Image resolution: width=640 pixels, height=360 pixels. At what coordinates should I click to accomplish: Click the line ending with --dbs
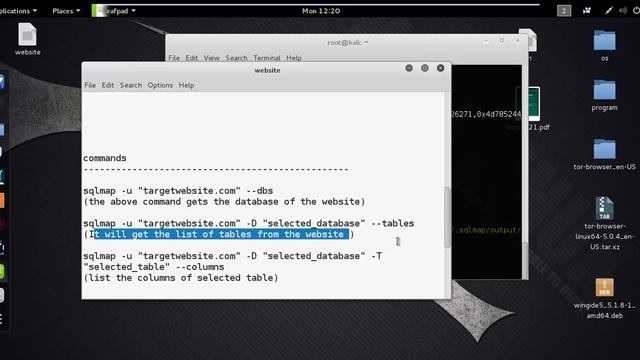pos(178,191)
